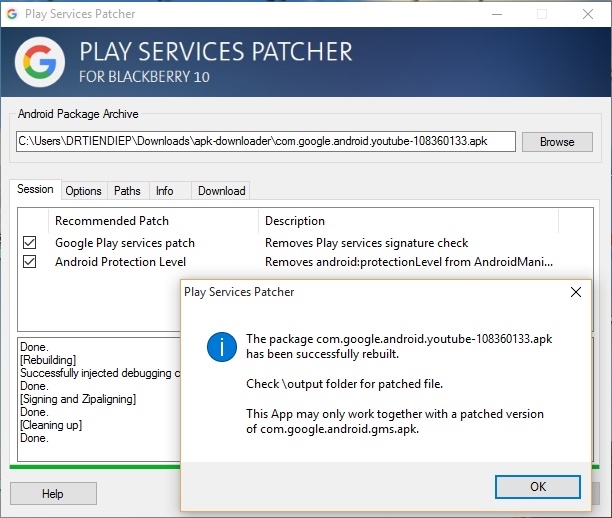Viewport: 612px width, 518px height.
Task: Minimize the Play Services Patcher window
Action: coord(495,14)
